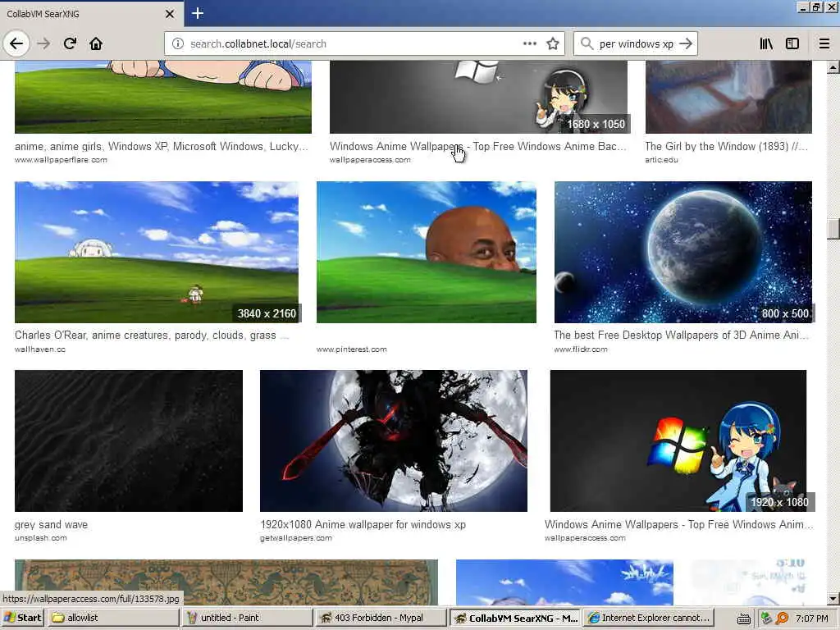840x630 pixels.
Task: Open the hamburger application menu
Action: point(824,43)
